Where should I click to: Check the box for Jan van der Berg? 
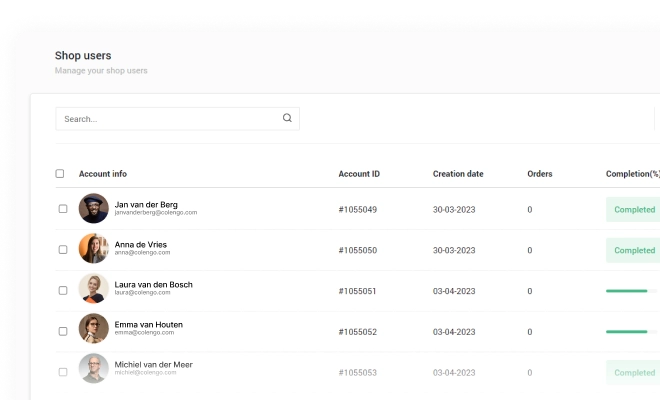tap(63, 209)
